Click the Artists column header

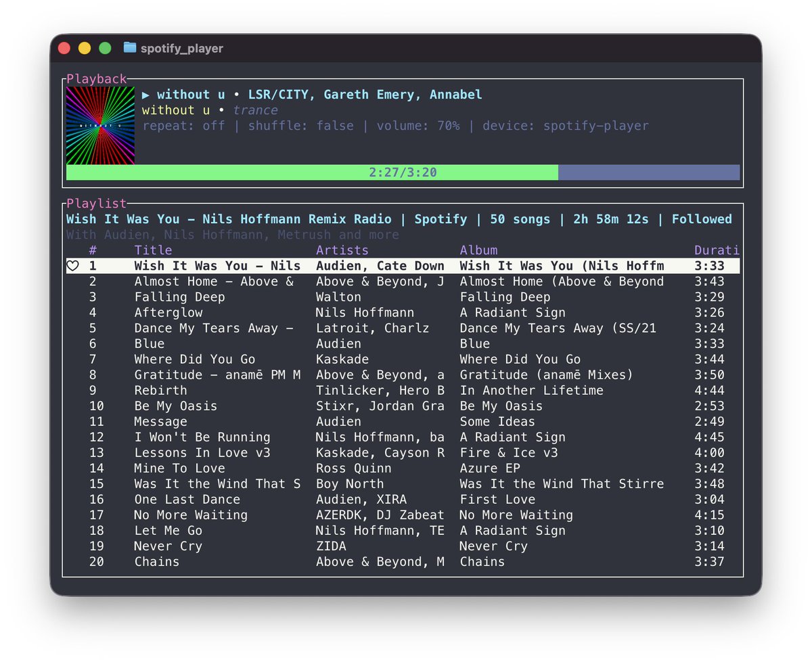coord(342,251)
